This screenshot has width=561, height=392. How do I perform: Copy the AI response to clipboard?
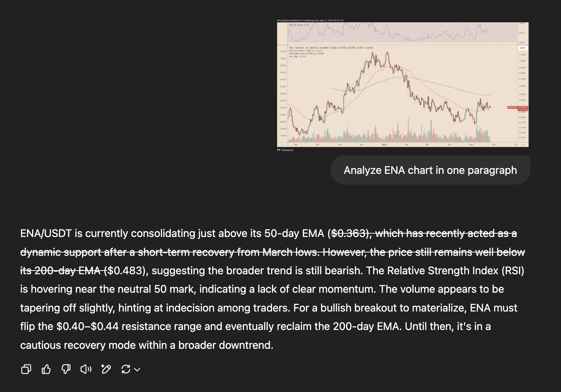26,369
